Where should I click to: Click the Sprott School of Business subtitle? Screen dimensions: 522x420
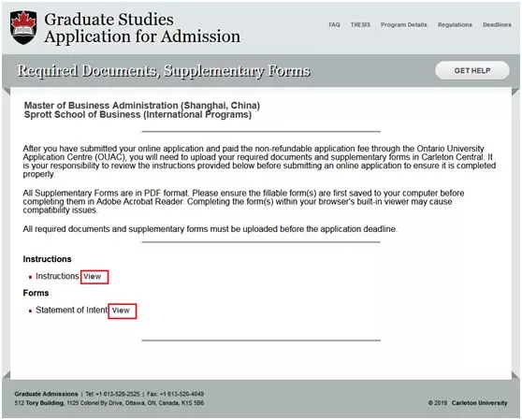pyautogui.click(x=138, y=115)
